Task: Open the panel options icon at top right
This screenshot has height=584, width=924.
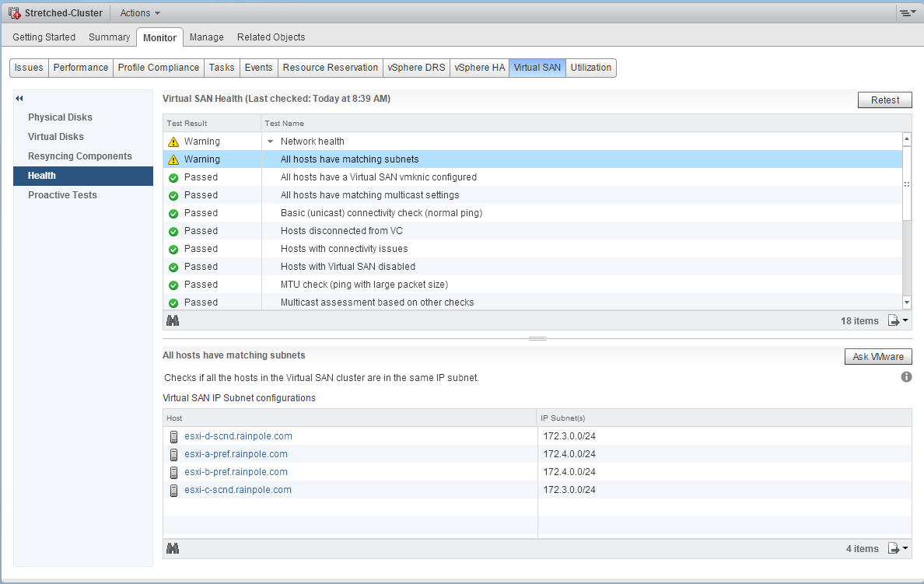Action: (x=906, y=13)
